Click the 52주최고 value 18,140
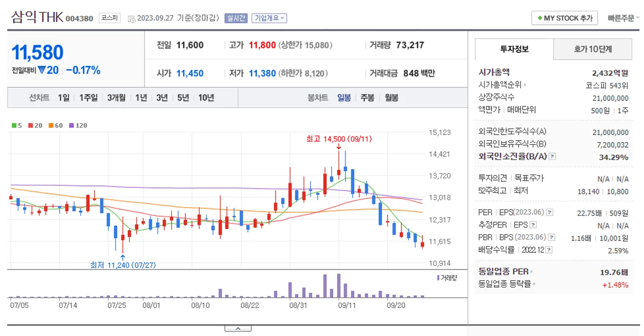Image resolution: width=644 pixels, height=336 pixels. (x=588, y=192)
